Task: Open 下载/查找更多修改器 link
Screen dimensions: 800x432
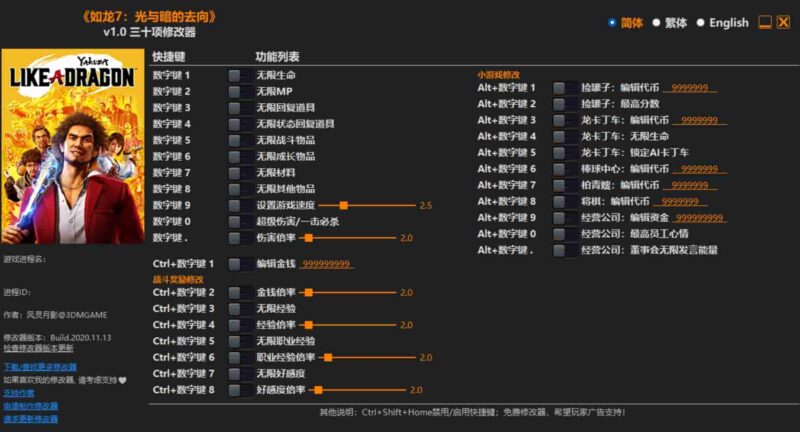Action: pos(40,367)
